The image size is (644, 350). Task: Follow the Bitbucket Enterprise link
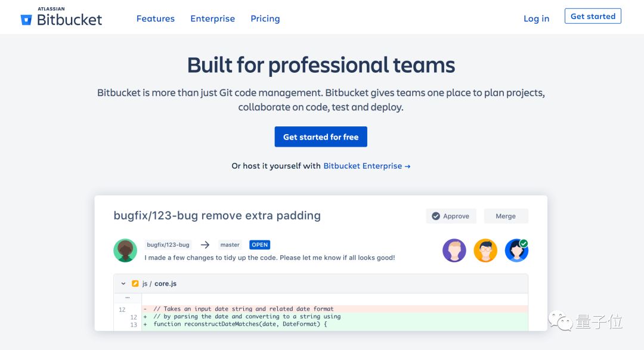click(367, 166)
